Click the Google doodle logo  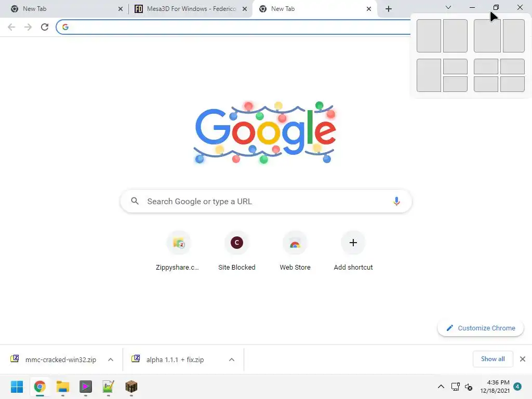(265, 133)
